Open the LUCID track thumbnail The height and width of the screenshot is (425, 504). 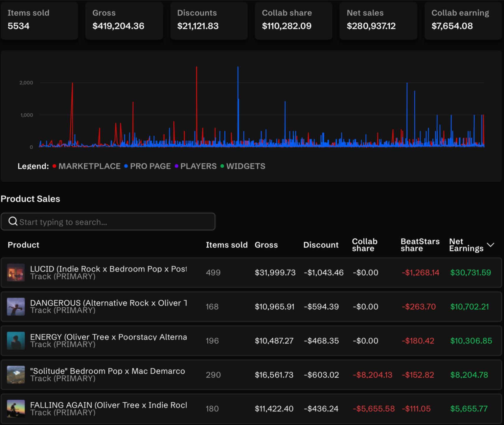pyautogui.click(x=16, y=272)
